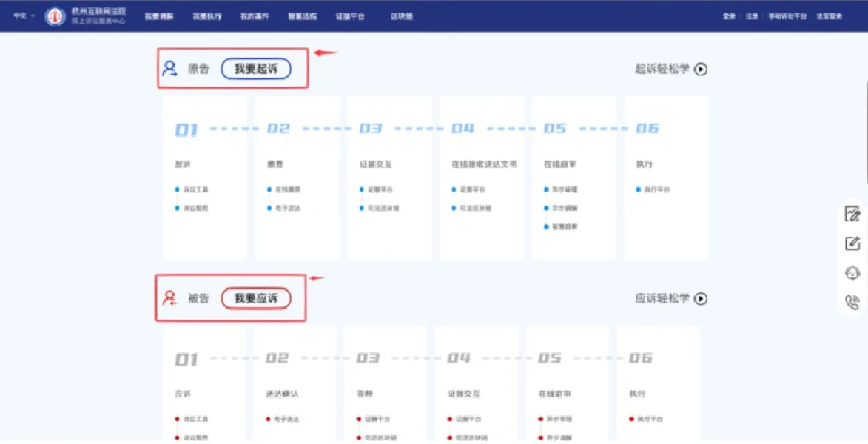This screenshot has width=868, height=444.
Task: Open 电子送达 link under defendant 送达确认 step
Action: click(x=286, y=420)
